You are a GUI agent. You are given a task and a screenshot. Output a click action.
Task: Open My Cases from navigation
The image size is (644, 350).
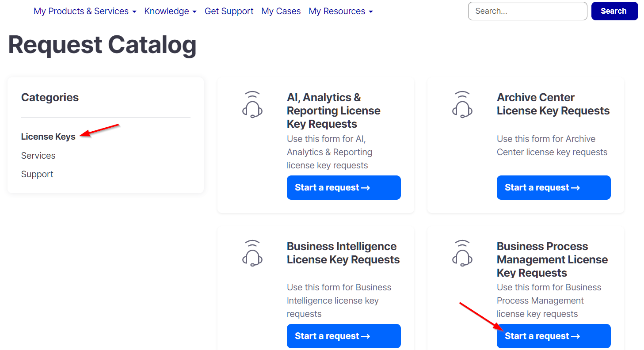click(x=281, y=11)
